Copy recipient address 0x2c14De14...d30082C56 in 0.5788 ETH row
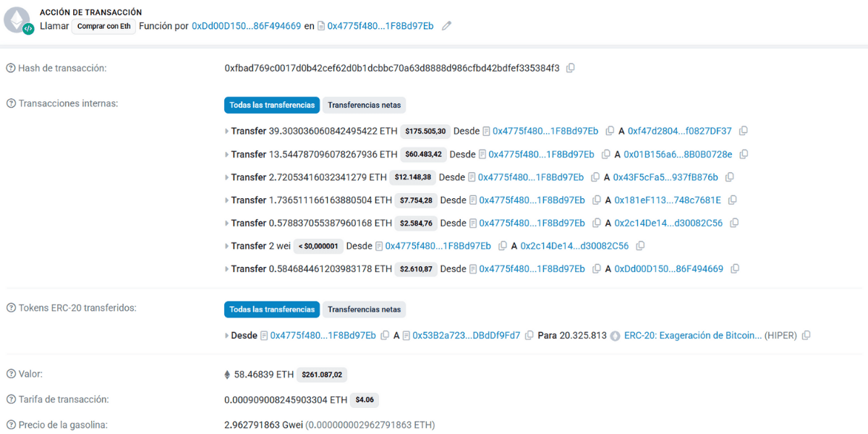Screen dimensions: 868x434 734,223
